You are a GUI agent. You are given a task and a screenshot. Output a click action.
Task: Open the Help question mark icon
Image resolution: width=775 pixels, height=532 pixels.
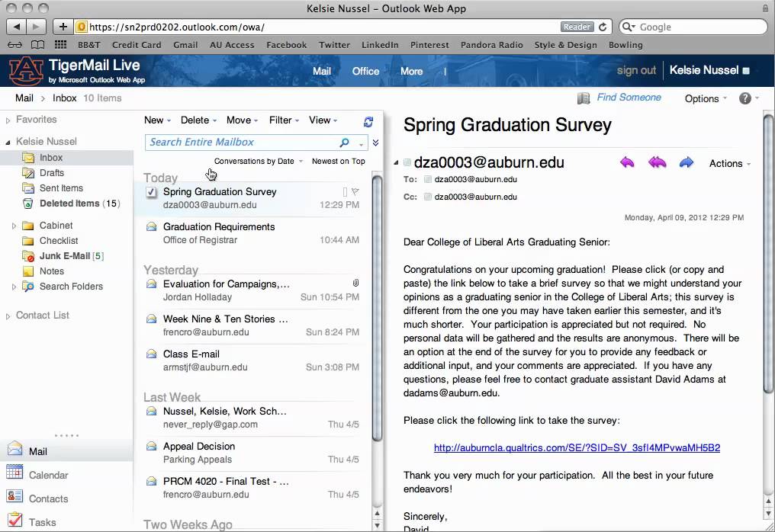(744, 98)
